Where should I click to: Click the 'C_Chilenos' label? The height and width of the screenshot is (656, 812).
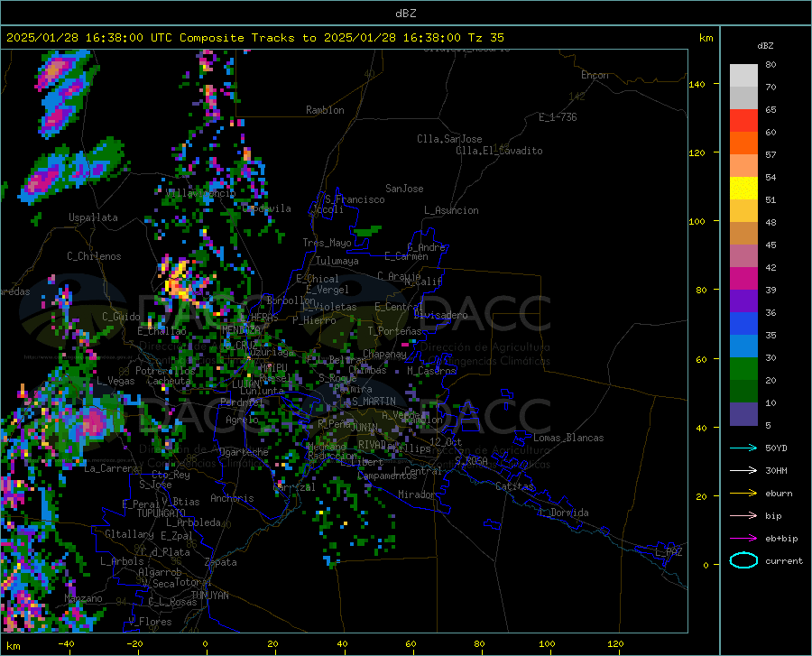(x=94, y=256)
